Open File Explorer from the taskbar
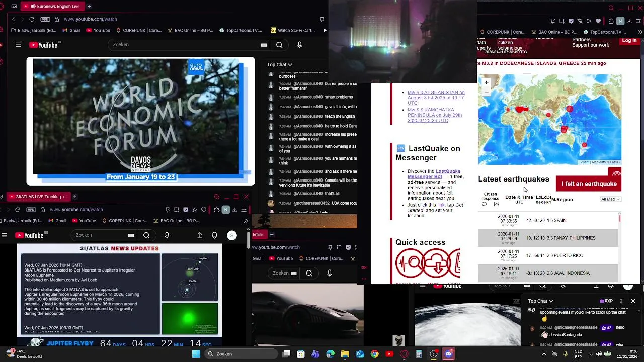 click(345, 354)
